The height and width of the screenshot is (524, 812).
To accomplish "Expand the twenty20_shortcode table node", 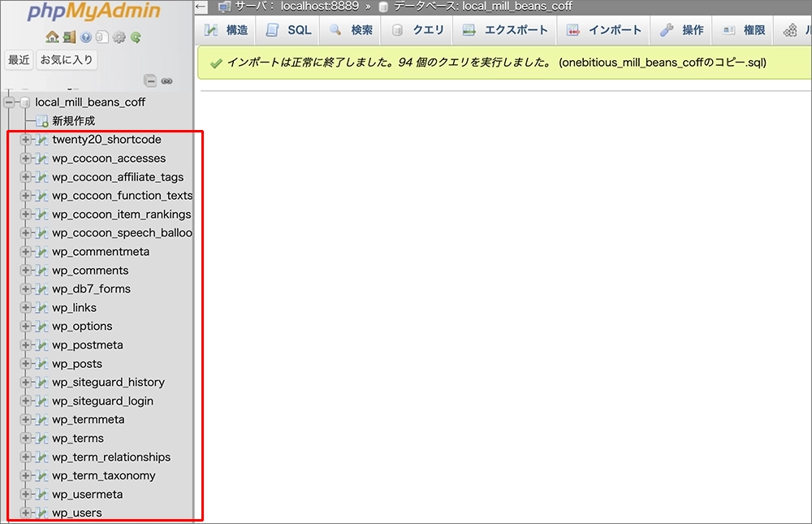I will point(25,140).
